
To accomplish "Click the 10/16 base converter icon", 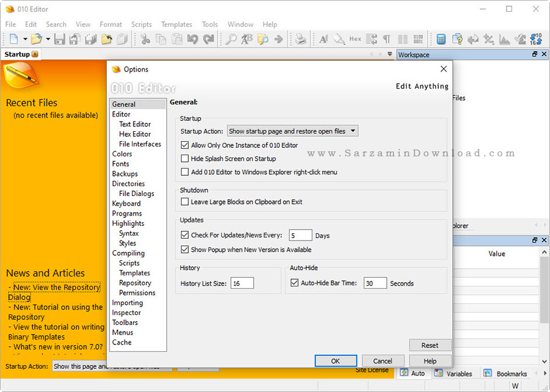I will (x=536, y=39).
